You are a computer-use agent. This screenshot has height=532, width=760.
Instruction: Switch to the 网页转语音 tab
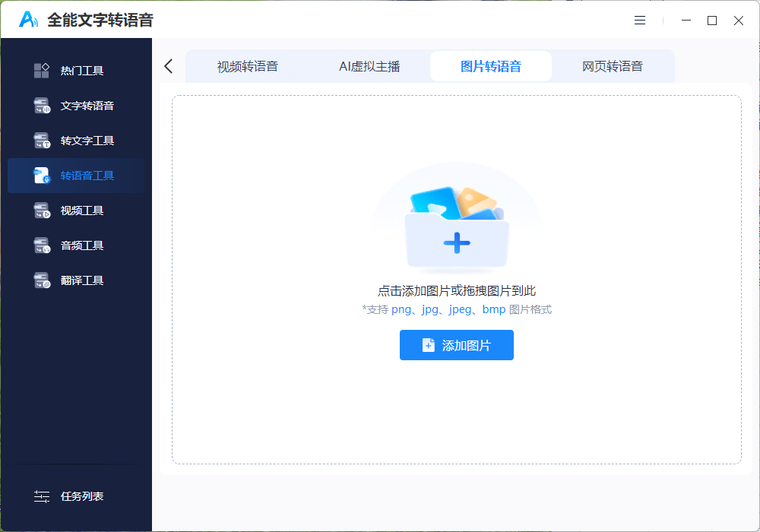(x=612, y=66)
